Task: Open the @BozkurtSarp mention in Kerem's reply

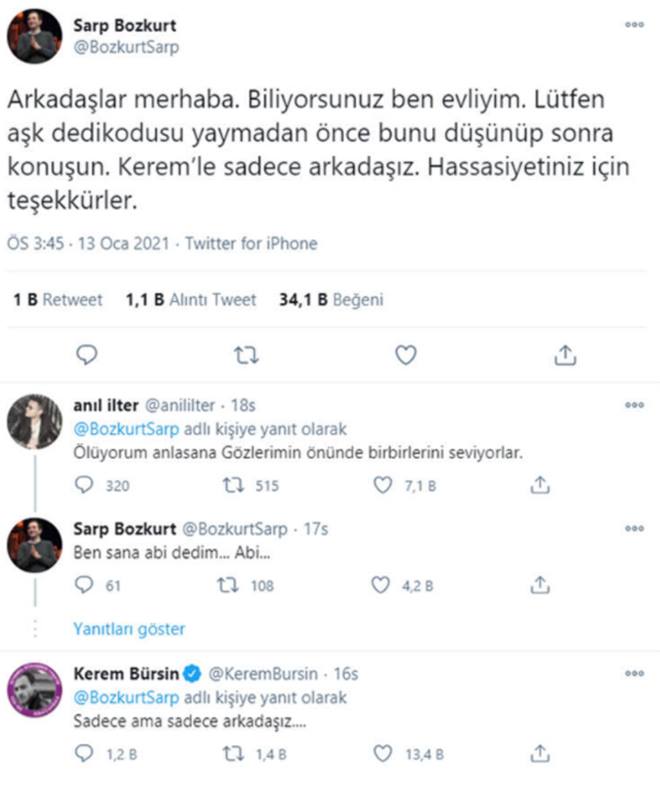Action: tap(126, 697)
